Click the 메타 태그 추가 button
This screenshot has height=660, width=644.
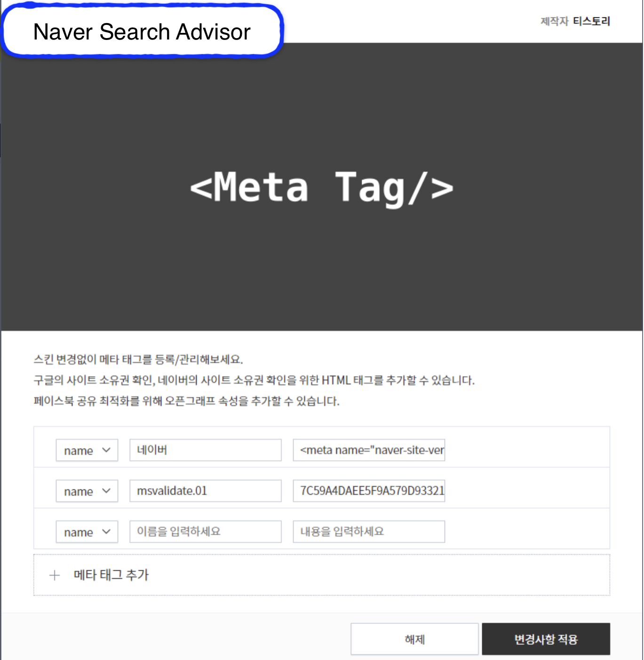point(322,575)
